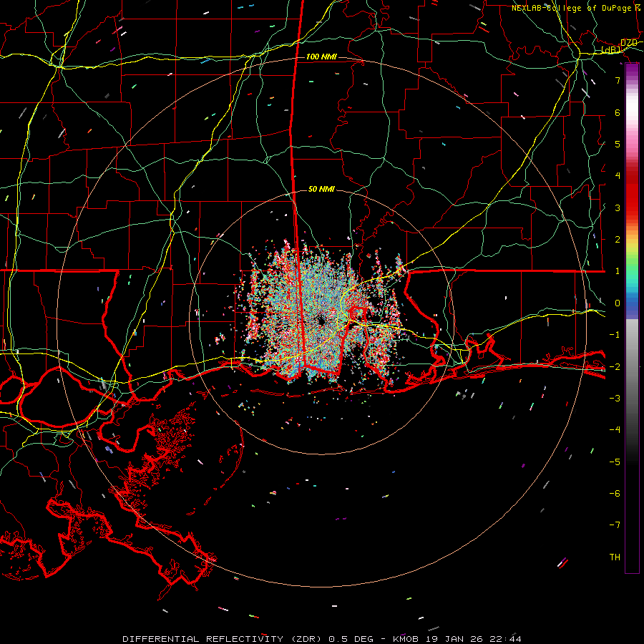Select the "7" tick label on the color scale
This screenshot has height=644, width=644.
(x=618, y=80)
